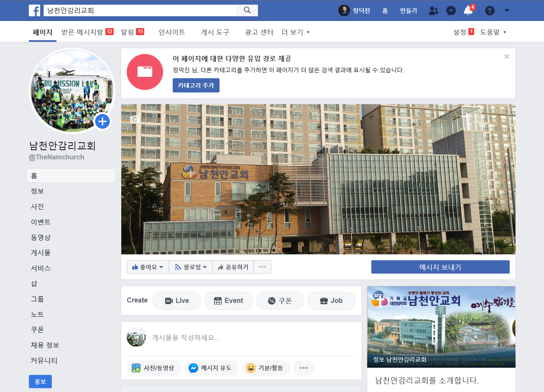Select 사진 in the left sidebar
544x392 pixels.
(37, 207)
